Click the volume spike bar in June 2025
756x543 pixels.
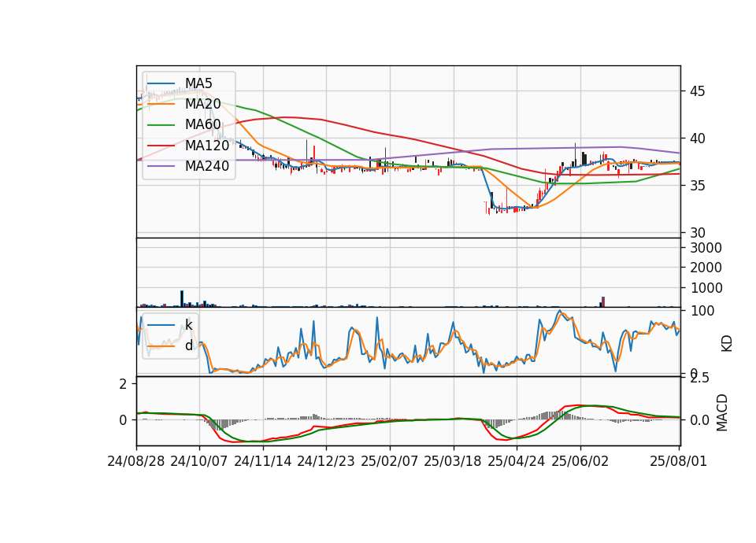click(603, 302)
